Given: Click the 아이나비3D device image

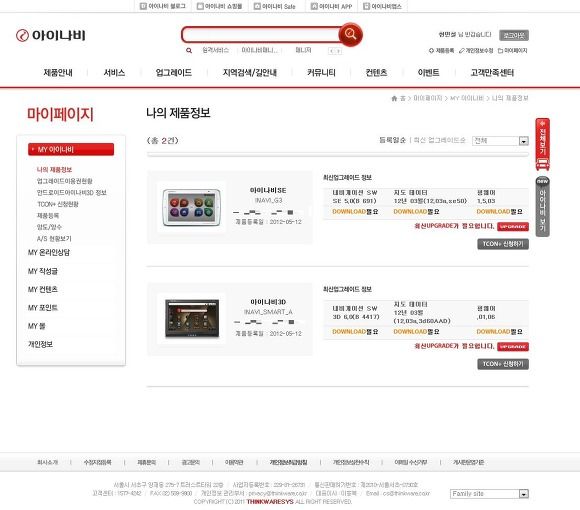Looking at the screenshot, I should click(192, 318).
